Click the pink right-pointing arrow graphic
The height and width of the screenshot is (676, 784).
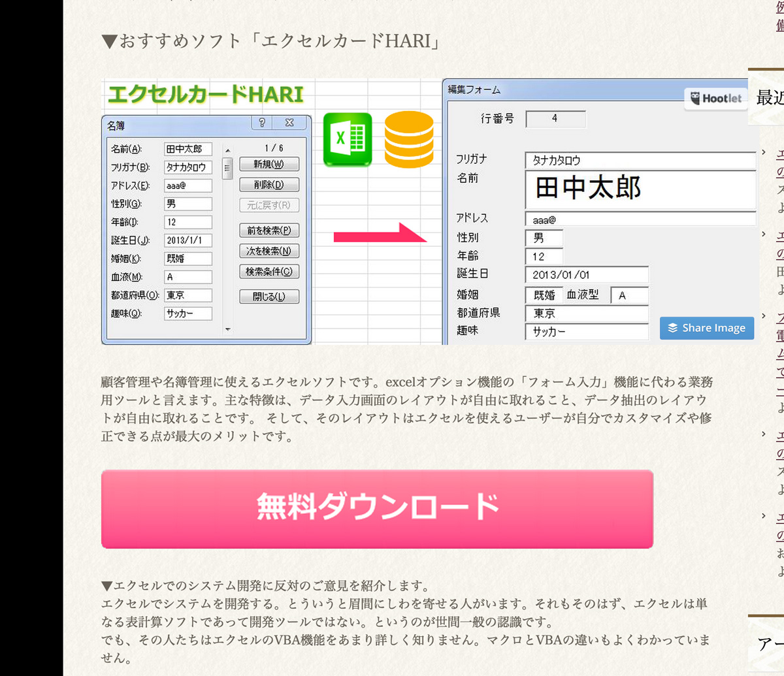click(x=380, y=235)
